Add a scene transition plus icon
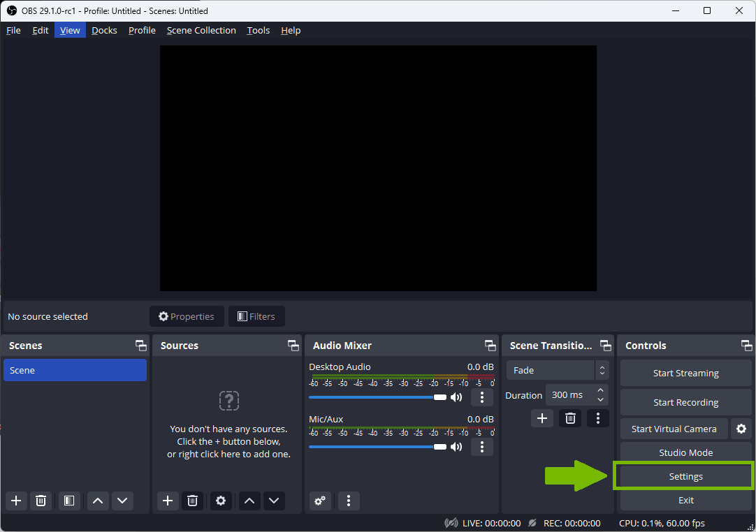Screen dimensions: 756x532 pos(542,418)
